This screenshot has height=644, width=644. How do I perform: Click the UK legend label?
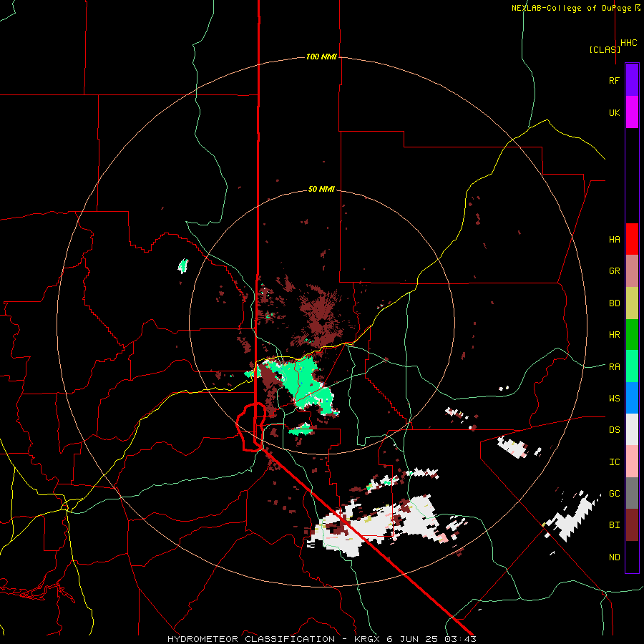615,112
